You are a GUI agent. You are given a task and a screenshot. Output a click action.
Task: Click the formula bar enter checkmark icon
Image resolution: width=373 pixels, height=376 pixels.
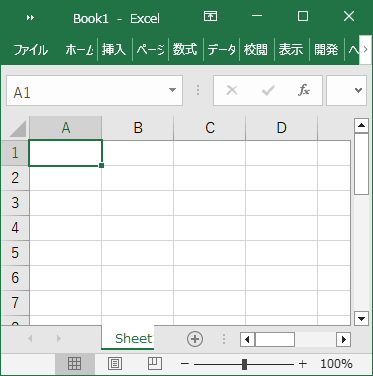(x=268, y=90)
